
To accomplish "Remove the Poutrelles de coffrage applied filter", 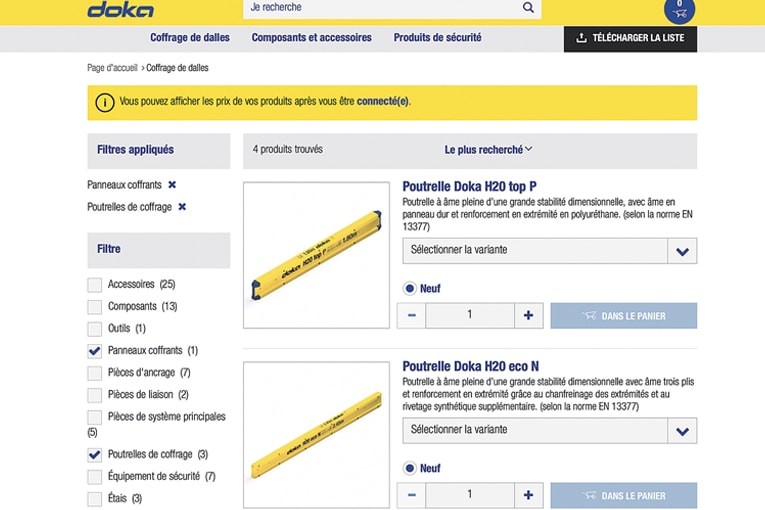I will (182, 207).
